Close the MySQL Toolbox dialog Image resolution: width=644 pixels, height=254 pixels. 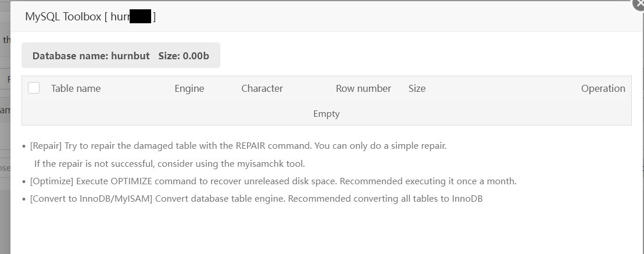tap(639, 3)
